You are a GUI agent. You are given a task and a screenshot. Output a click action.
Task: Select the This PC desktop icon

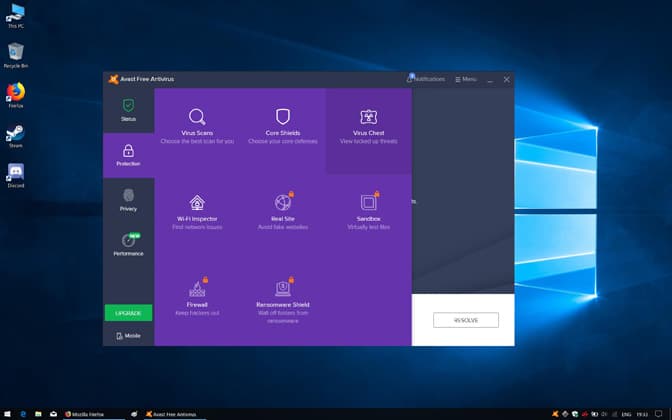point(16,16)
